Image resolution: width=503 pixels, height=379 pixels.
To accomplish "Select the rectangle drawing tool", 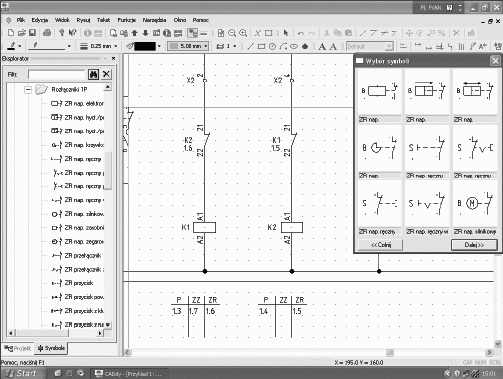I will [261, 46].
